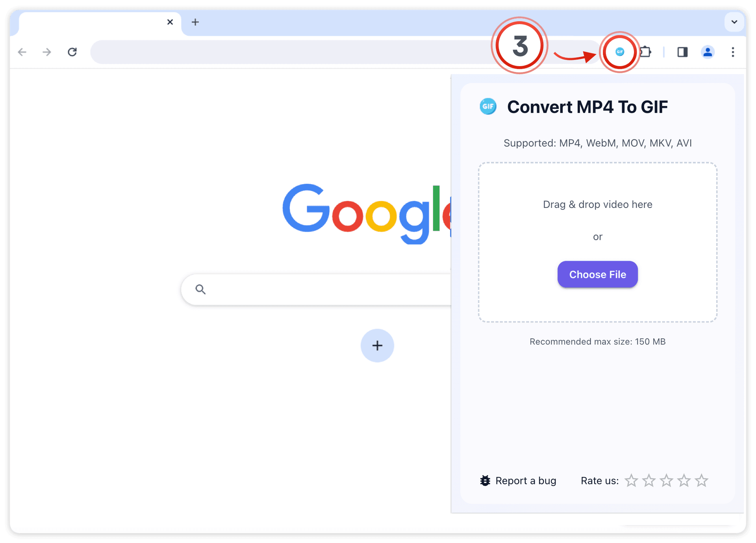
Task: Open Chrome's three-dot menu
Action: pos(733,52)
